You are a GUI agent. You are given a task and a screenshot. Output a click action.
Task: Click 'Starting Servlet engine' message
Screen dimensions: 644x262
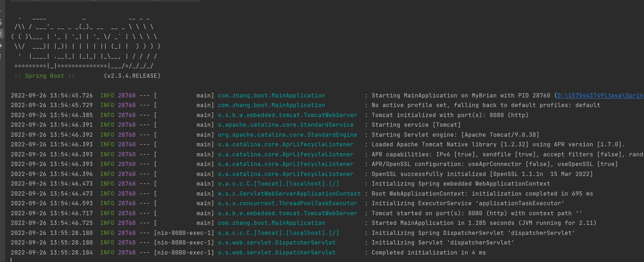coord(455,135)
